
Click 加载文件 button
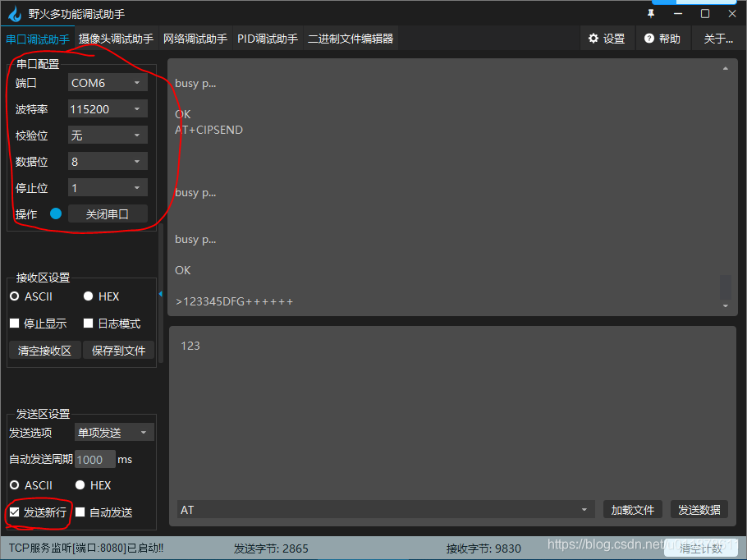(x=633, y=510)
